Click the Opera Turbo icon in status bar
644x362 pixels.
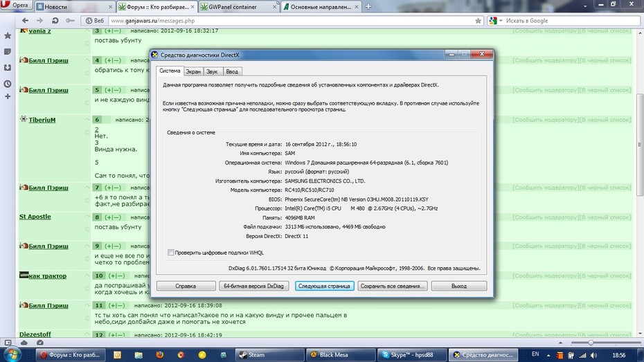(x=40, y=343)
